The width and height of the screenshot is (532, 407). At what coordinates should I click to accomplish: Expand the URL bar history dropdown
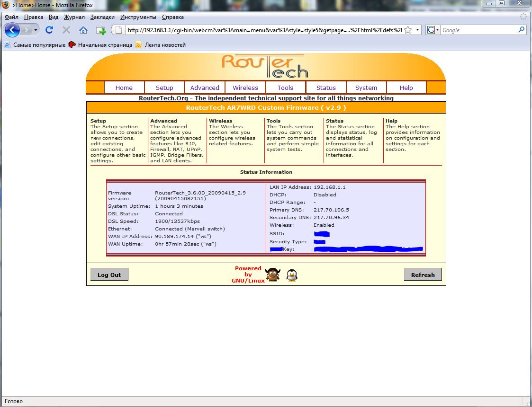417,30
